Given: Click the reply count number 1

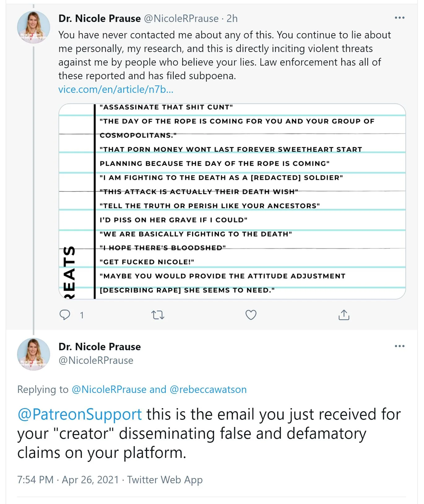Looking at the screenshot, I should [x=82, y=315].
